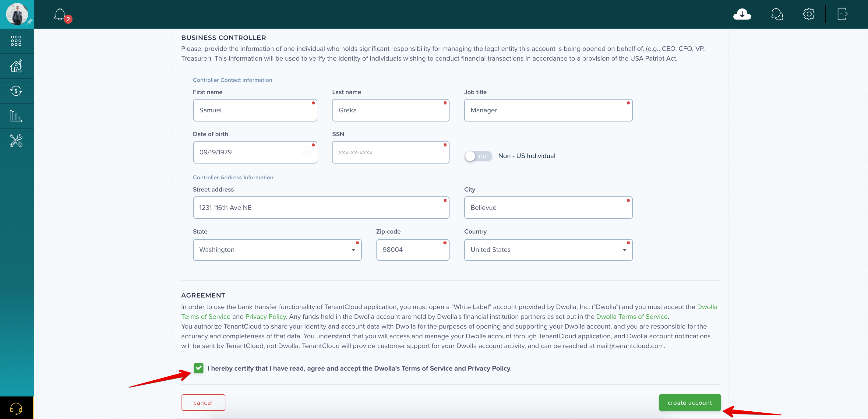The image size is (868, 419).
Task: Open the properties house icon in sidebar
Action: (x=16, y=66)
